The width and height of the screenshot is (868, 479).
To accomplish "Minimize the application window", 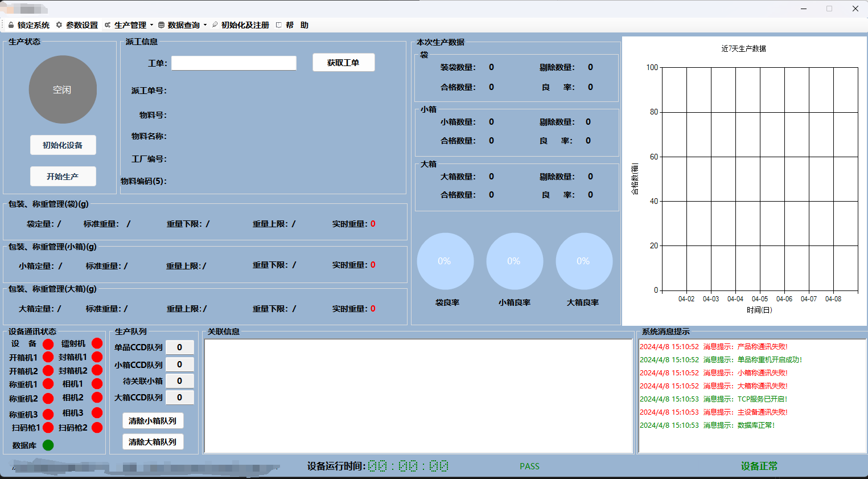I will 804,9.
